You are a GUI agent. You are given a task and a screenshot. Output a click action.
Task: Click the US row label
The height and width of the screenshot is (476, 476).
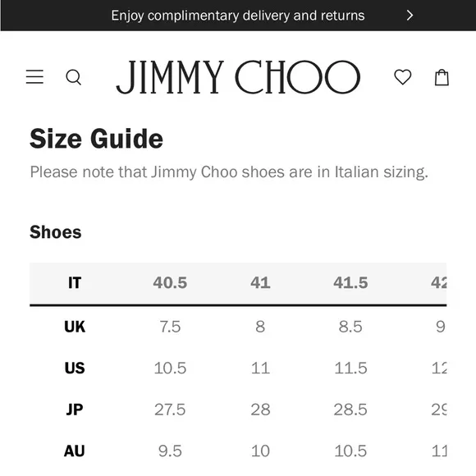(75, 368)
